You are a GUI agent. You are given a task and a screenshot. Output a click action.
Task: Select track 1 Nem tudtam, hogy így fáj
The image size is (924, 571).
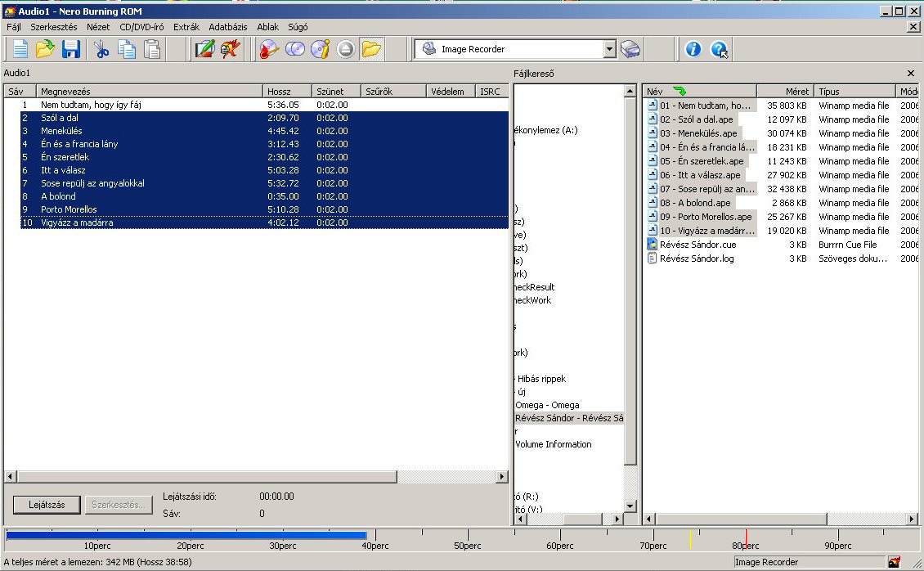[90, 105]
